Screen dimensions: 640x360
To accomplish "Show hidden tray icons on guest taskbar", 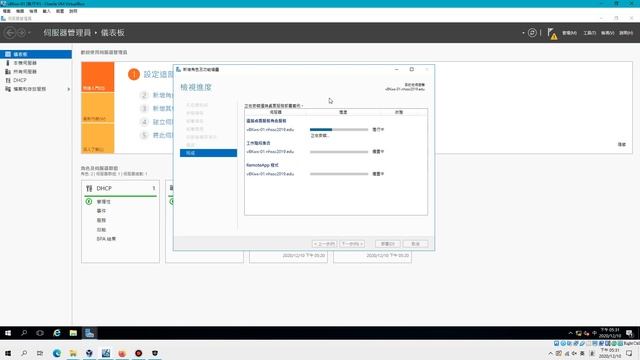I will point(570,333).
